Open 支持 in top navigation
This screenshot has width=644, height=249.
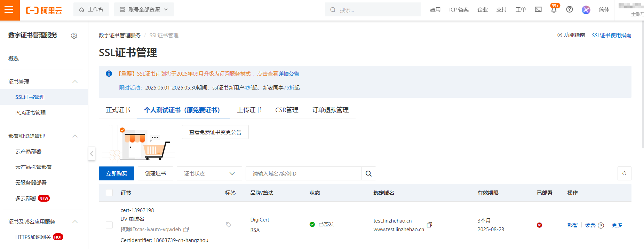click(x=502, y=10)
